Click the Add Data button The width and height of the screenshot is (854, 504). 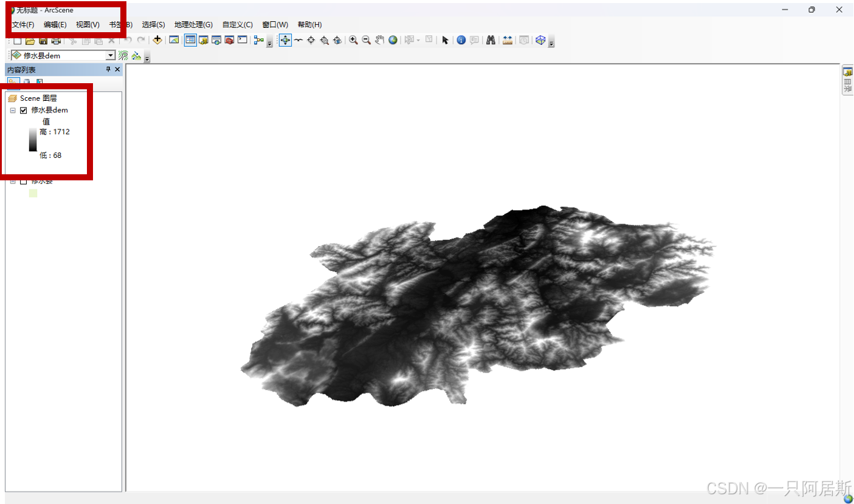click(x=157, y=40)
